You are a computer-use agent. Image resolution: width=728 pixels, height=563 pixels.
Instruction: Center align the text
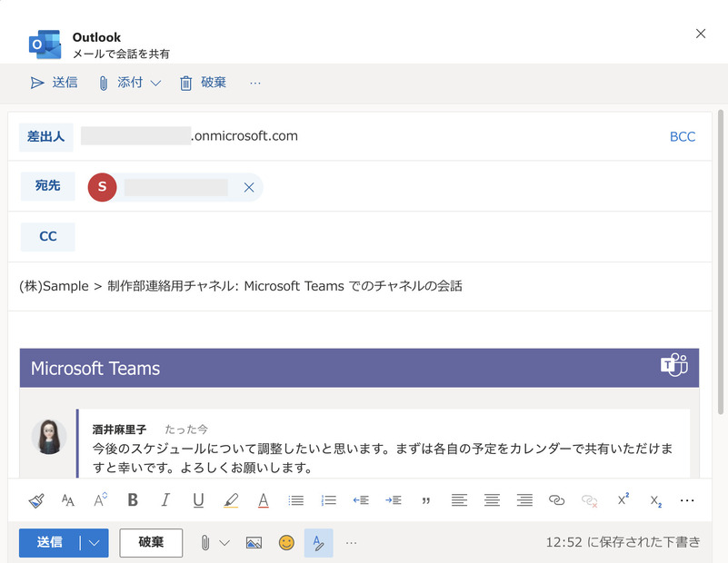(x=492, y=500)
